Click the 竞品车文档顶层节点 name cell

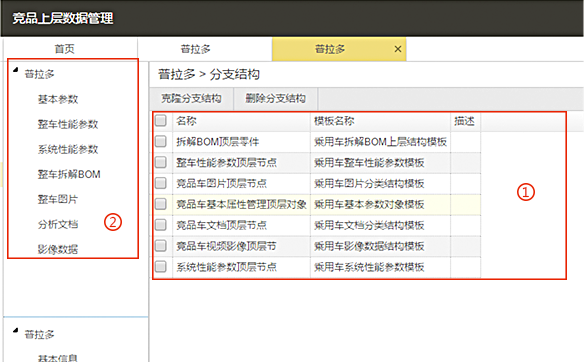(241, 225)
